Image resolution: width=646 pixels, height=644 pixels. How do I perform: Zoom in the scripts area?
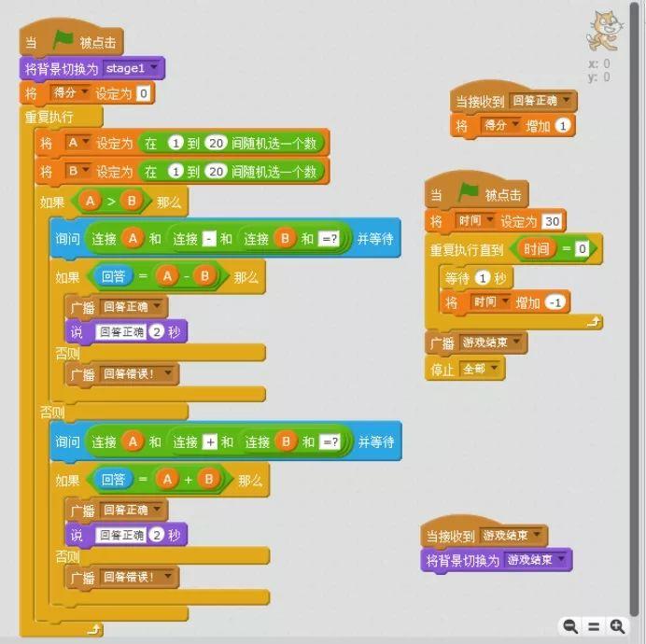617,626
